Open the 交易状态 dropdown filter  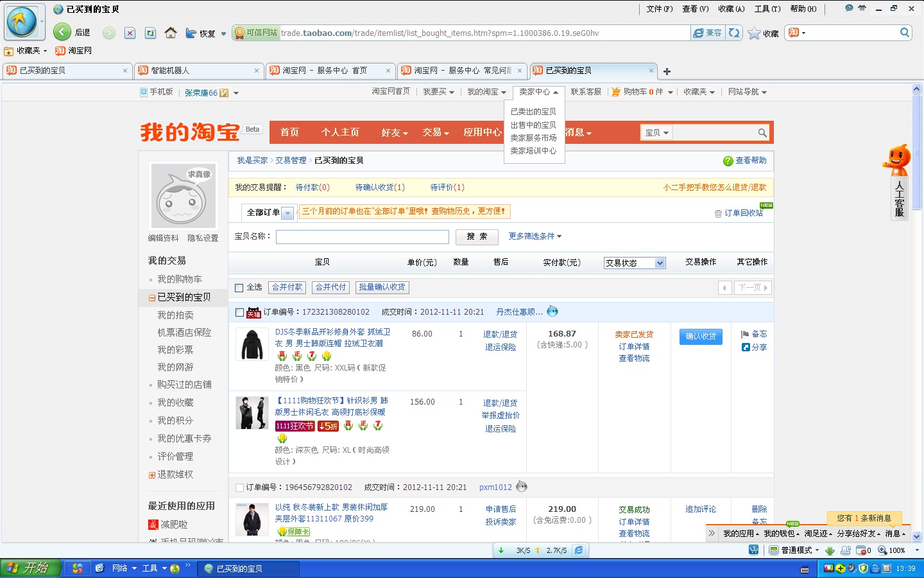click(635, 263)
